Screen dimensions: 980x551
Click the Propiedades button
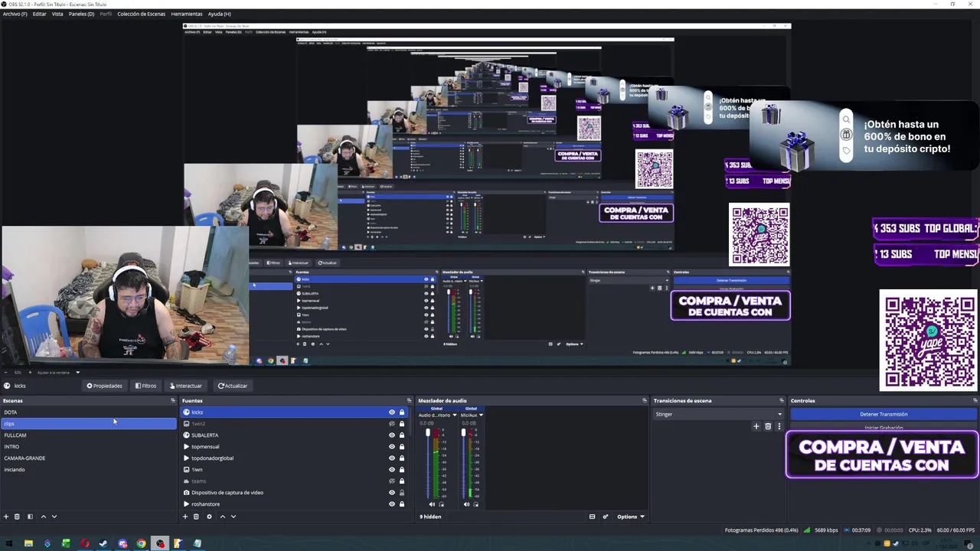tap(104, 386)
